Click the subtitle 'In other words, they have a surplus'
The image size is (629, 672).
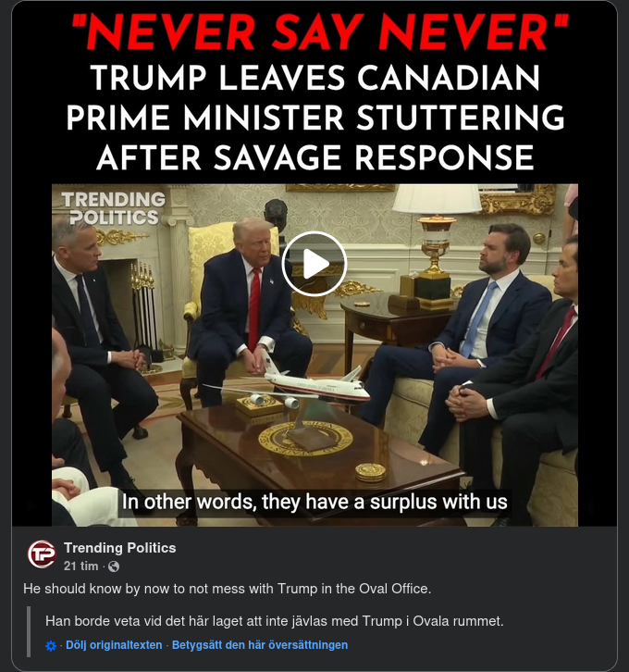[314, 502]
